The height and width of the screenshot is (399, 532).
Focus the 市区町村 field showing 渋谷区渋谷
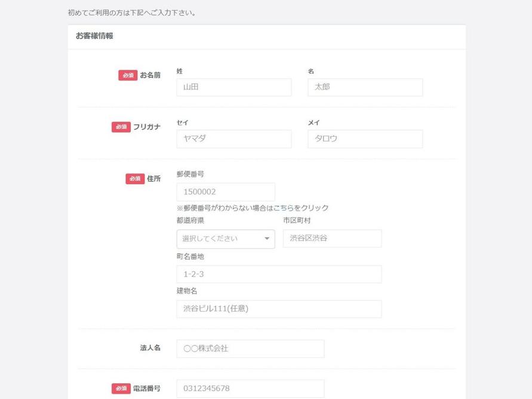click(332, 238)
